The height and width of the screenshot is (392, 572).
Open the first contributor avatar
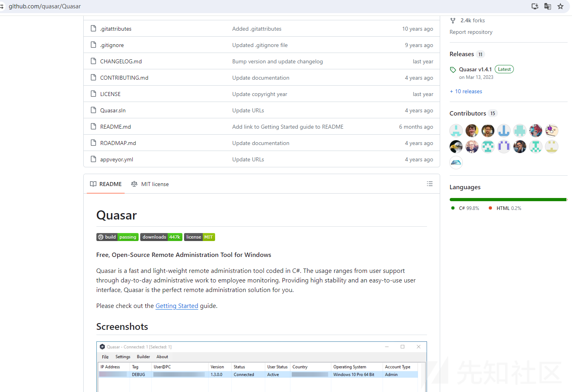tap(456, 130)
